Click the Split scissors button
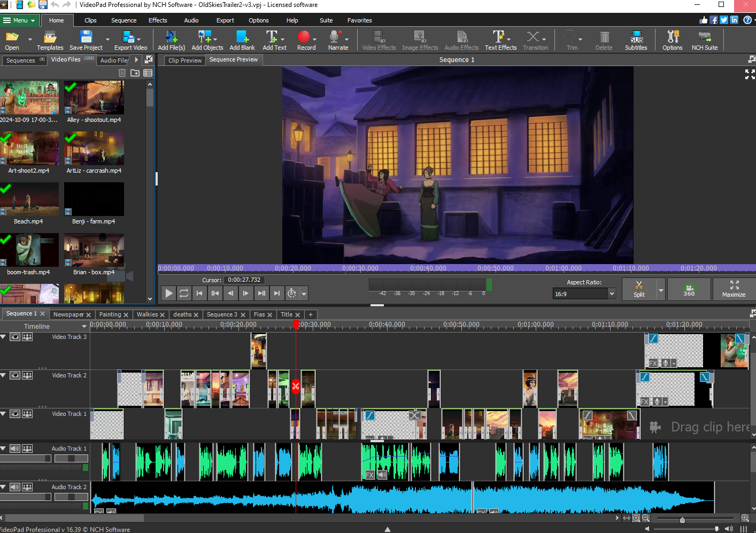This screenshot has width=756, height=533. click(639, 289)
